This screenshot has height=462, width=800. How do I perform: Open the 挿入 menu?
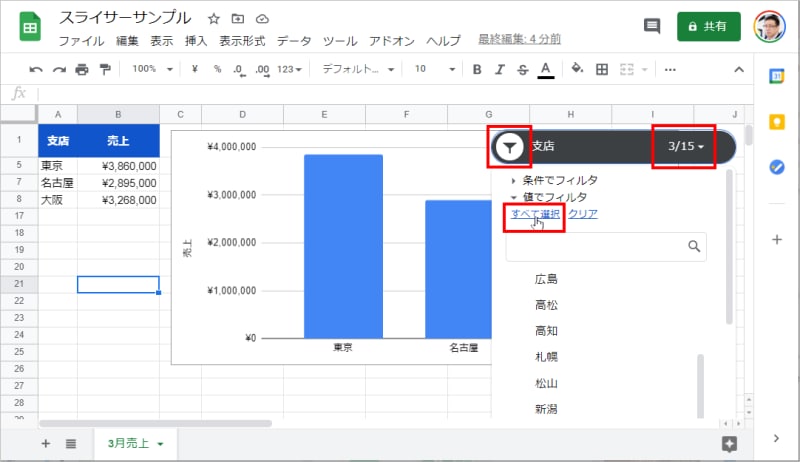pos(196,40)
